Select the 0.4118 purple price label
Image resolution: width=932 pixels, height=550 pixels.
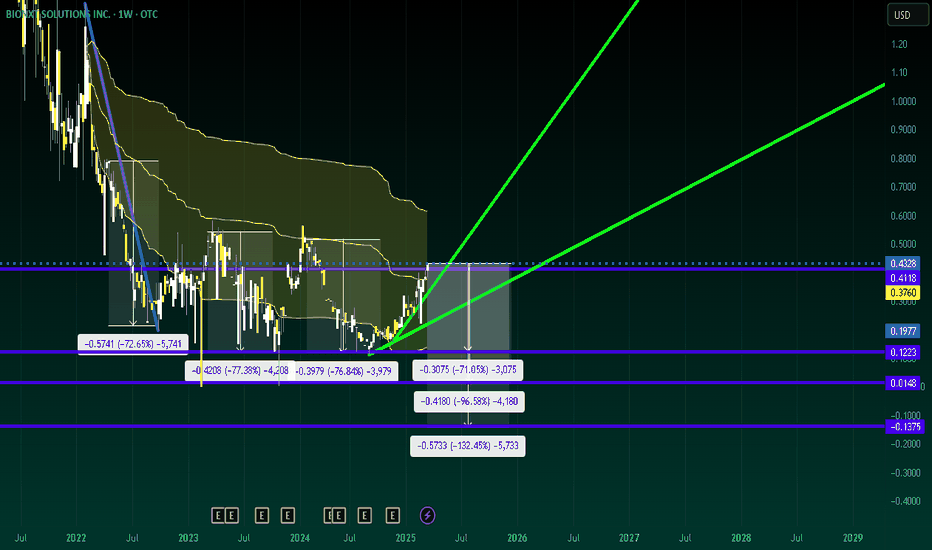click(x=903, y=278)
